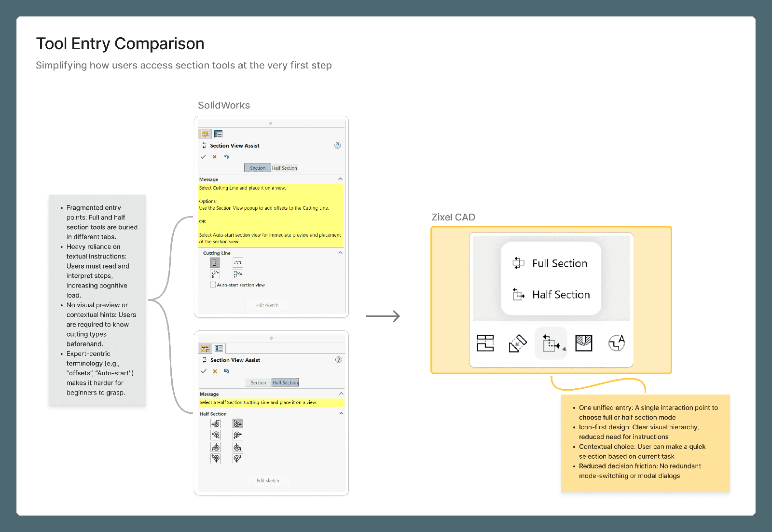Click the "One unified entry" bullet in the yellow note
The image size is (772, 532).
(x=648, y=412)
